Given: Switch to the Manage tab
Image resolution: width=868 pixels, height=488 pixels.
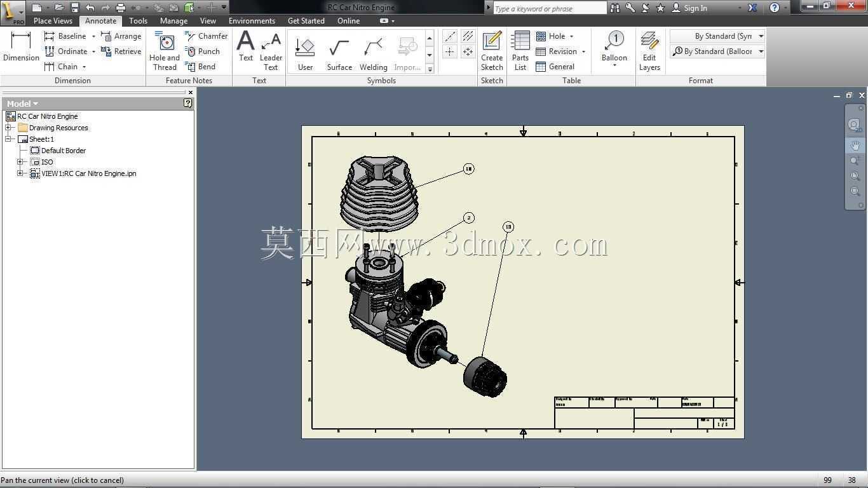Looking at the screenshot, I should tap(173, 21).
